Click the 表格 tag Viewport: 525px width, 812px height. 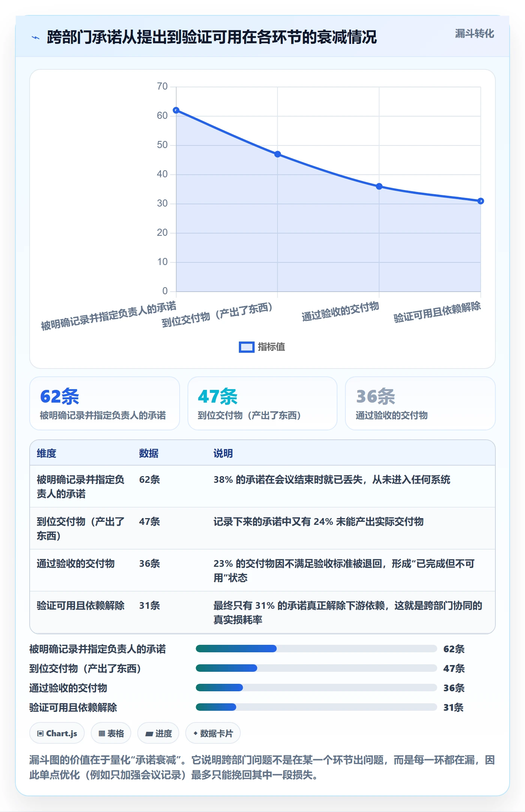pyautogui.click(x=111, y=733)
